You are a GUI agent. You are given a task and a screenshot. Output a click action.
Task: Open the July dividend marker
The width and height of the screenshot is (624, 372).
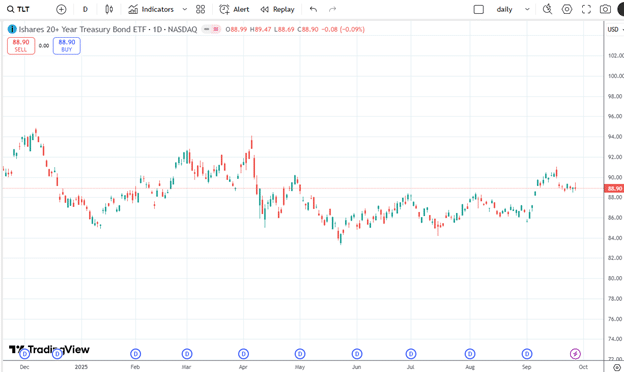pyautogui.click(x=411, y=353)
